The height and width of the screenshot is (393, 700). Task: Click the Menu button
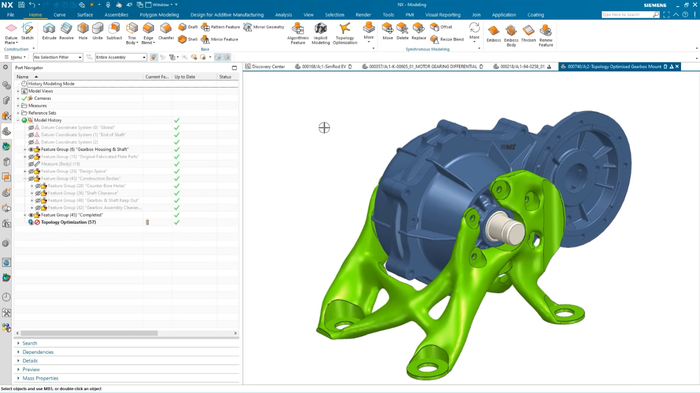pos(15,57)
